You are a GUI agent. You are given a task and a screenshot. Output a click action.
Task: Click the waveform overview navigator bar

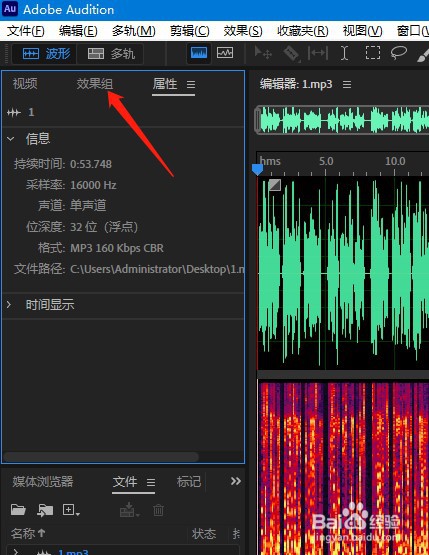[342, 120]
